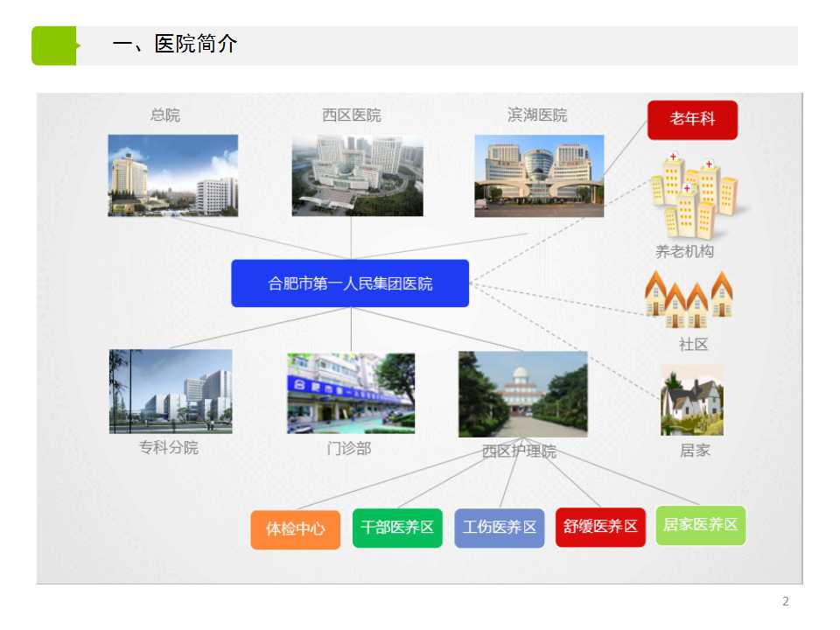The image size is (840, 630).
Task: Select the 西区护理院 photo
Action: (x=523, y=395)
